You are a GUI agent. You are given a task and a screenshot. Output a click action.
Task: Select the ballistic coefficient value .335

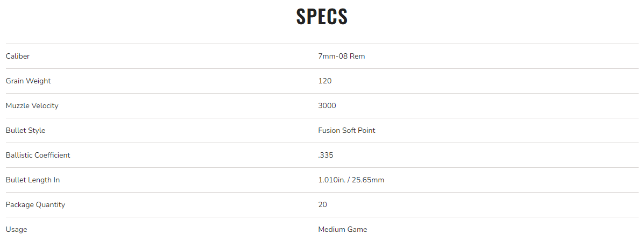pos(325,155)
